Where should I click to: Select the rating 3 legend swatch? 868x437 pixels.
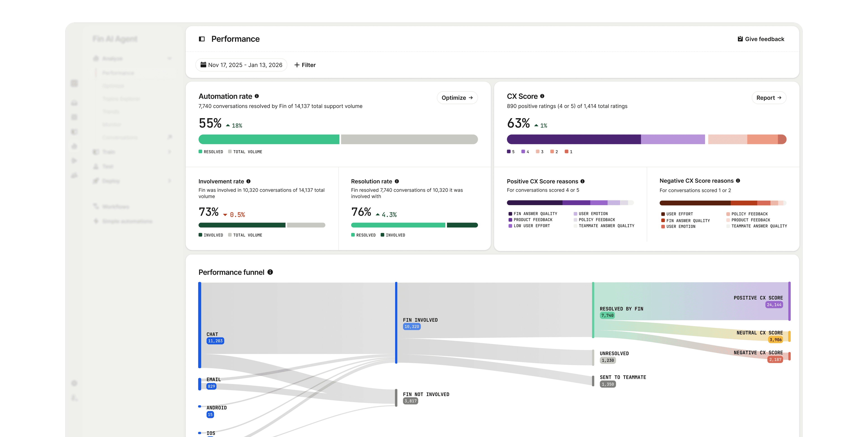(x=538, y=152)
